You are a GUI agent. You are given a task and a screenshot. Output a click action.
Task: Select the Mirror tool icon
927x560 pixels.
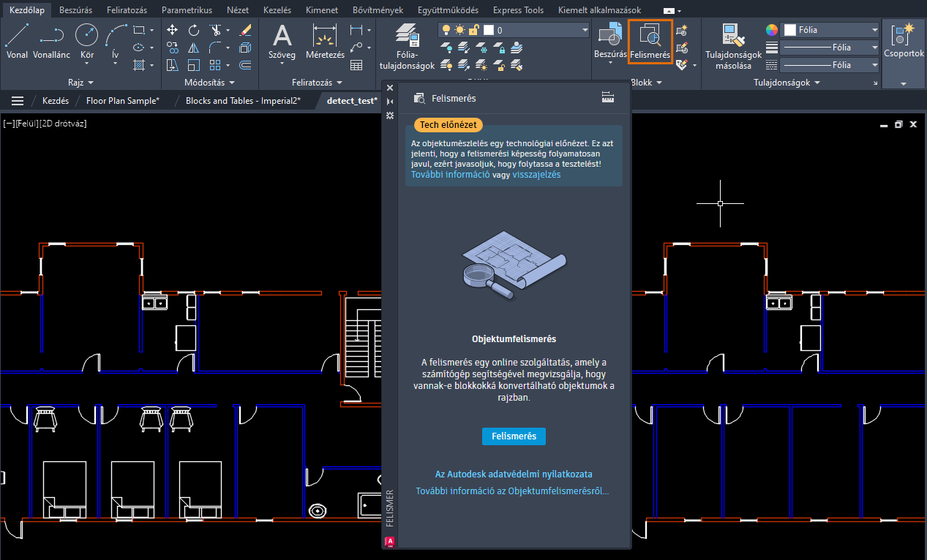[x=194, y=48]
